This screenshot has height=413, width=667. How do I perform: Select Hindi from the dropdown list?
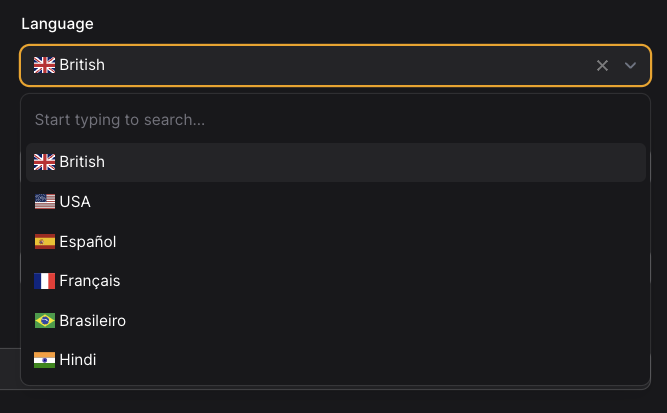point(336,360)
